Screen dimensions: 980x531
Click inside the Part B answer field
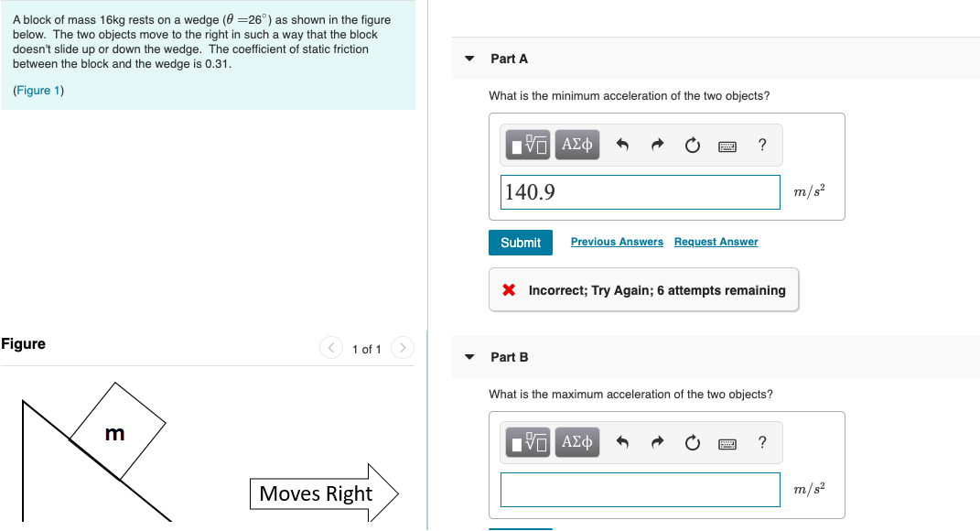point(640,489)
